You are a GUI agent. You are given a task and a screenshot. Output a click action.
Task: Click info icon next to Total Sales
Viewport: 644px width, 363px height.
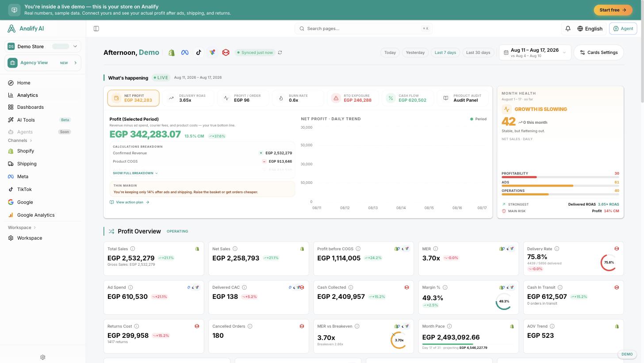pos(133,249)
